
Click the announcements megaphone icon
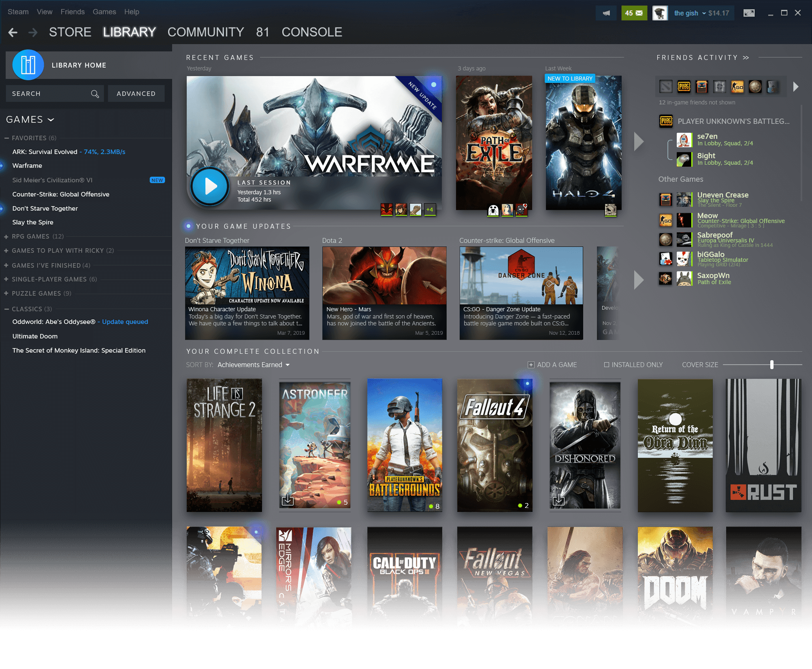coord(606,13)
